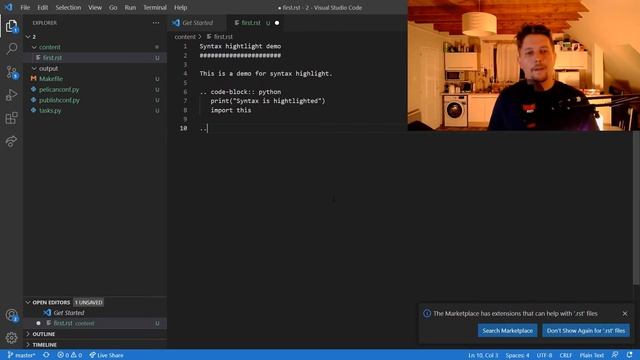
Task: Collapse the root folder 2
Action: tap(28, 37)
